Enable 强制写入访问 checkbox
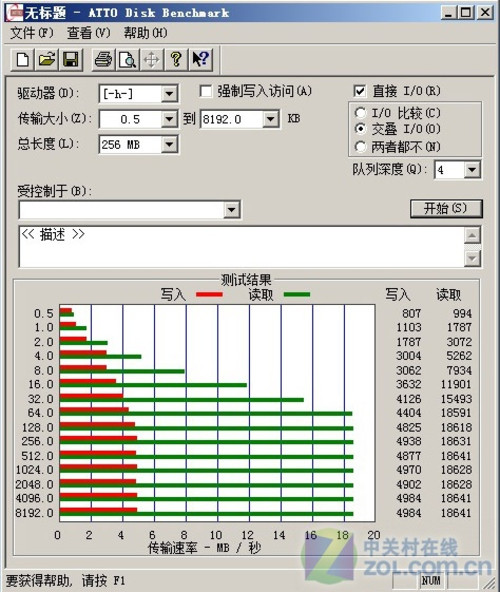500x592 pixels. [x=206, y=91]
